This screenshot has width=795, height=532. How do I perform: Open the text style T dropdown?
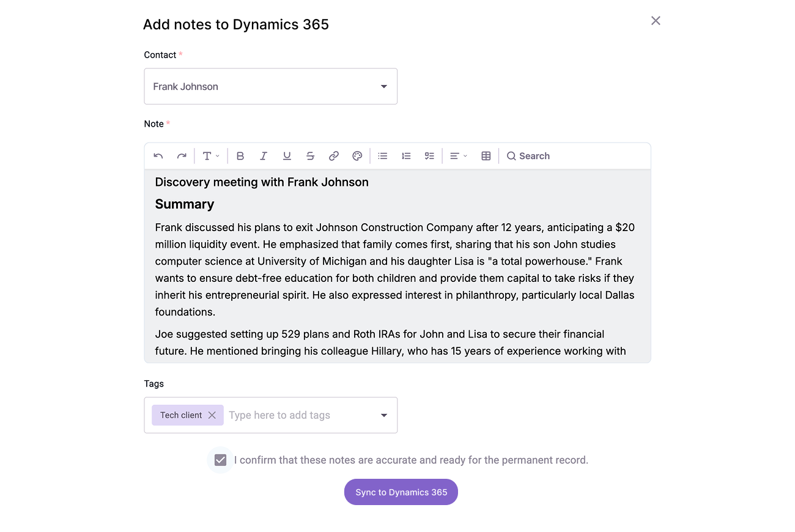point(211,156)
